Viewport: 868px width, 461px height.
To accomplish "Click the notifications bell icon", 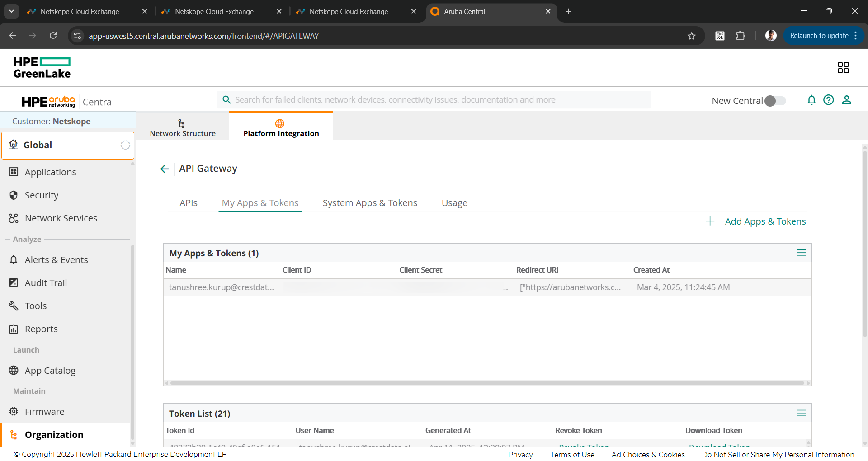I will (811, 100).
